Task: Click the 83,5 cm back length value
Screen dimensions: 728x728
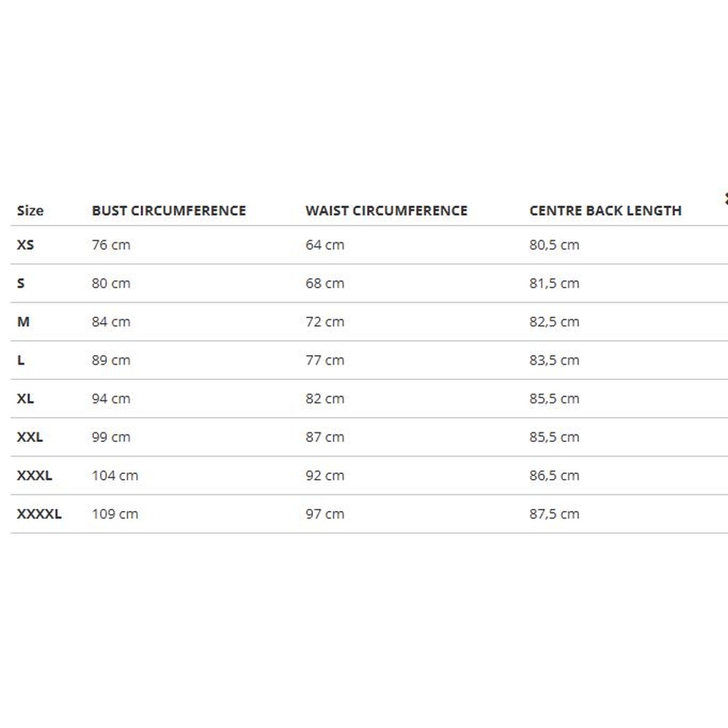Action: click(554, 360)
